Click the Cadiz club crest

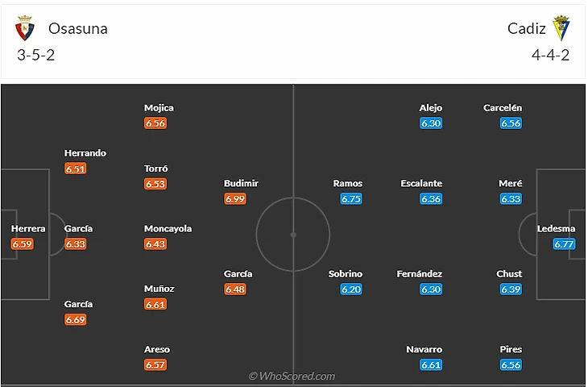coord(561,29)
